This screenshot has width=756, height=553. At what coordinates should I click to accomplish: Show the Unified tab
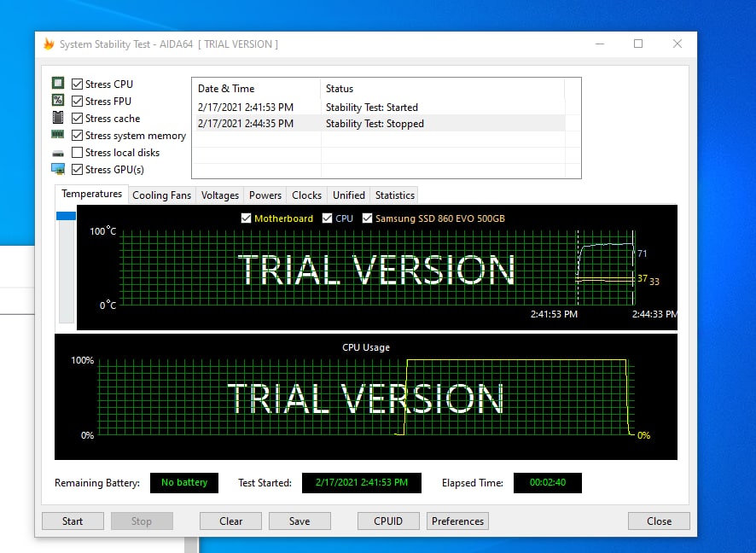click(349, 195)
